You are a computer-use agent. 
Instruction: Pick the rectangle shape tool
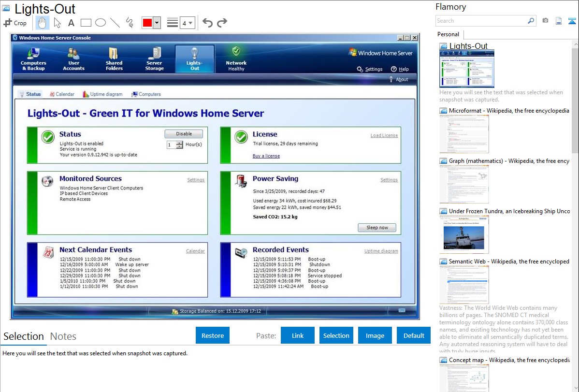86,23
